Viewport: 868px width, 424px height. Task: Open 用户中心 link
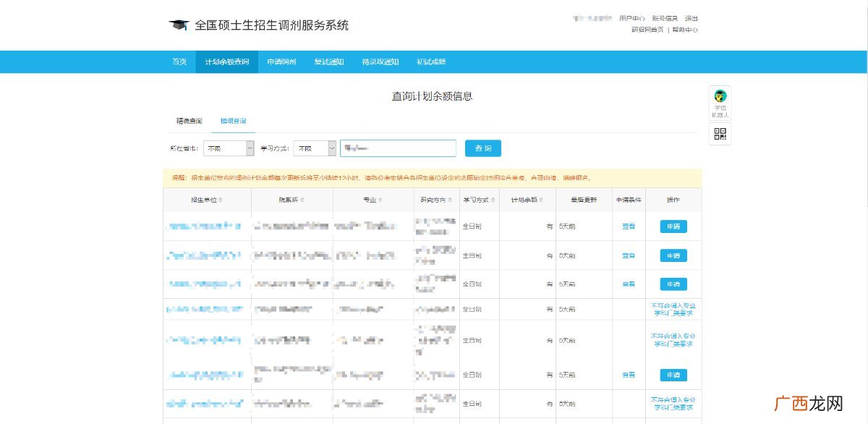pyautogui.click(x=632, y=18)
